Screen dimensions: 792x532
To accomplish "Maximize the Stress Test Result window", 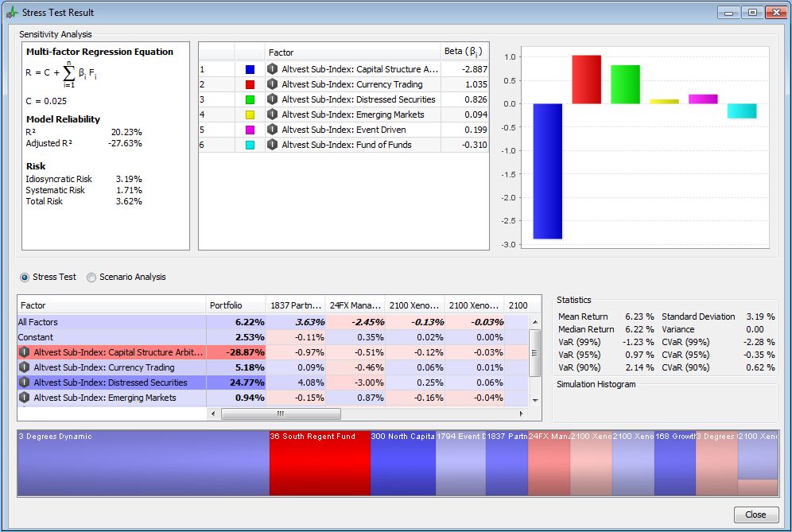I will (752, 12).
